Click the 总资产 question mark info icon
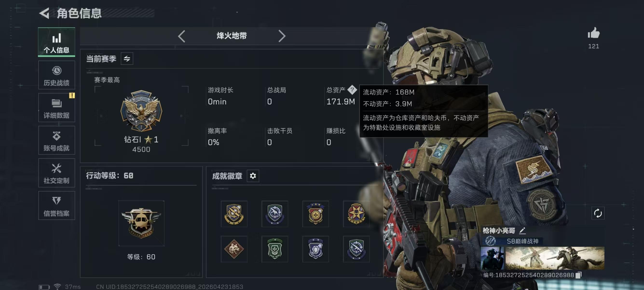The width and height of the screenshot is (644, 290). (352, 90)
